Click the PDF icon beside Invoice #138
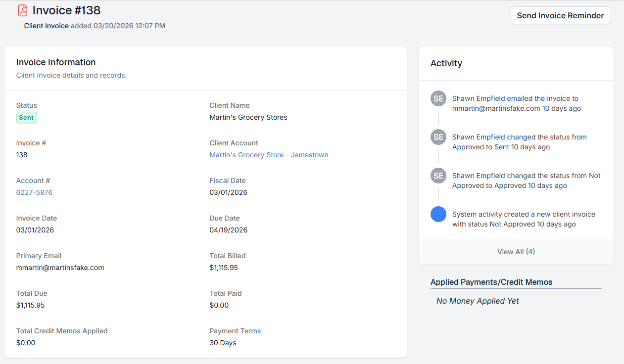This screenshot has height=364, width=624. click(x=22, y=10)
